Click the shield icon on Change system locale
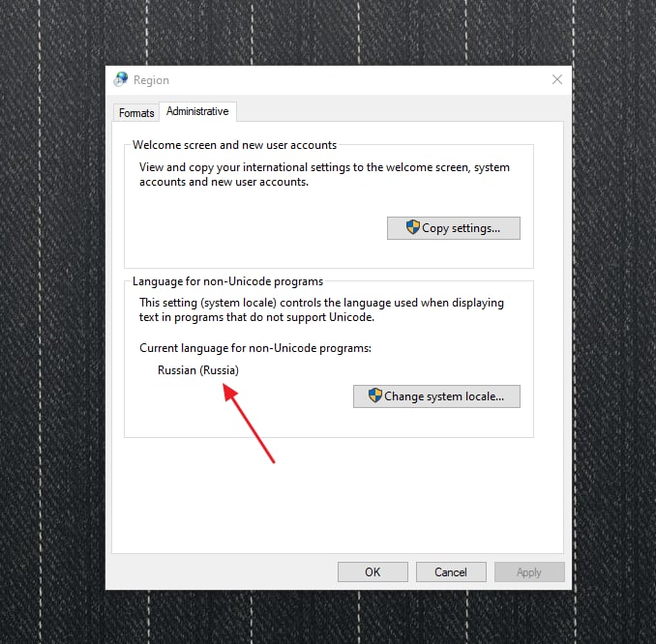Image resolution: width=656 pixels, height=644 pixels. pos(374,395)
